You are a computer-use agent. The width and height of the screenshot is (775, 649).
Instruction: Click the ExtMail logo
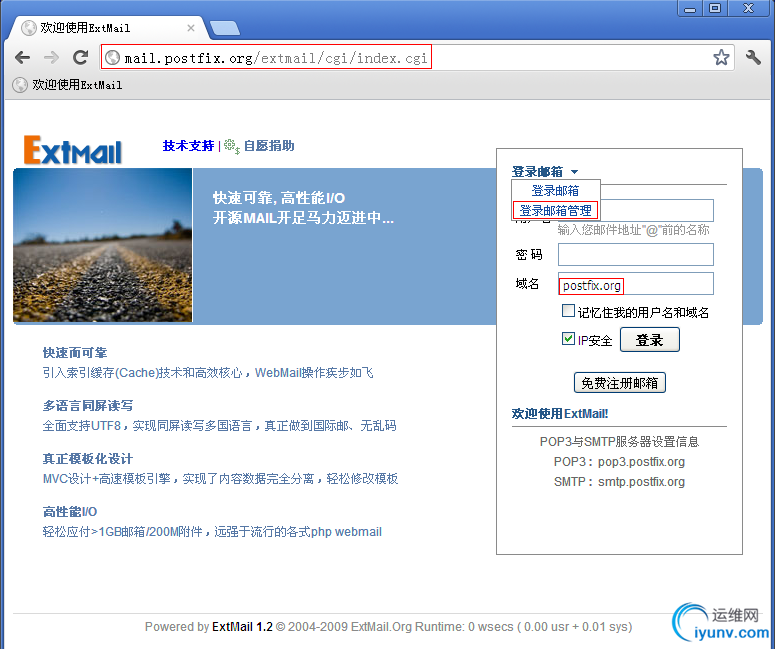click(x=73, y=150)
